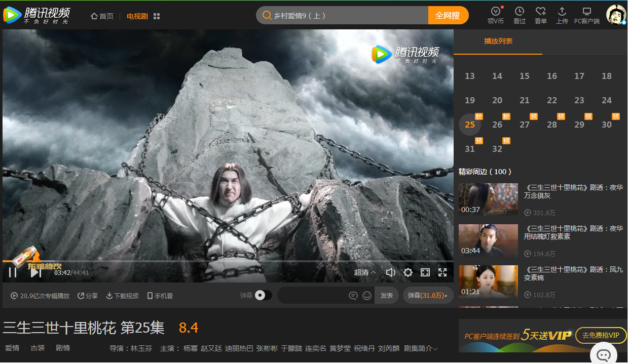Open thumbnail for 夜华万念俱灰 clip
628x364 pixels.
488,199
